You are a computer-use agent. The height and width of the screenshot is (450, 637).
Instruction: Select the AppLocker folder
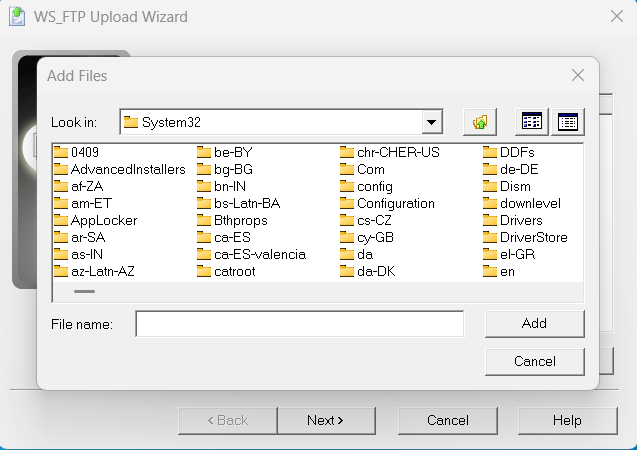(x=95, y=221)
